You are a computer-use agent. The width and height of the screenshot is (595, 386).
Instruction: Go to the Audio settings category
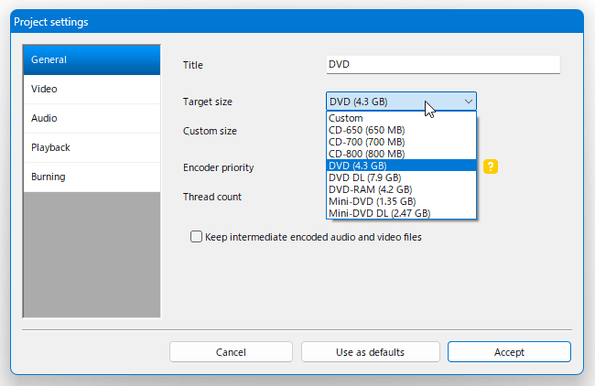(91, 118)
